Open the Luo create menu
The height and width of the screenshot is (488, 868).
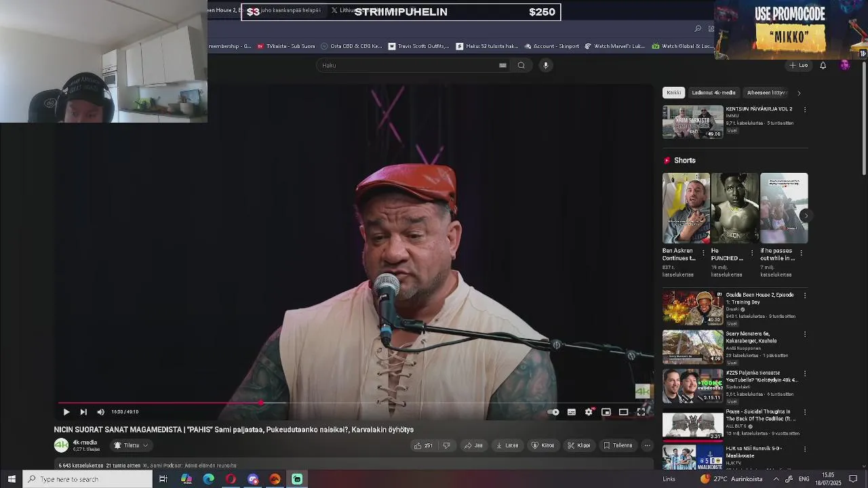coord(798,65)
